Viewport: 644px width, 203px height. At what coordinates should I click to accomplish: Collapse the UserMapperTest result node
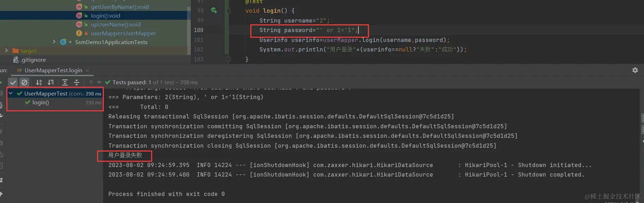pyautogui.click(x=11, y=93)
